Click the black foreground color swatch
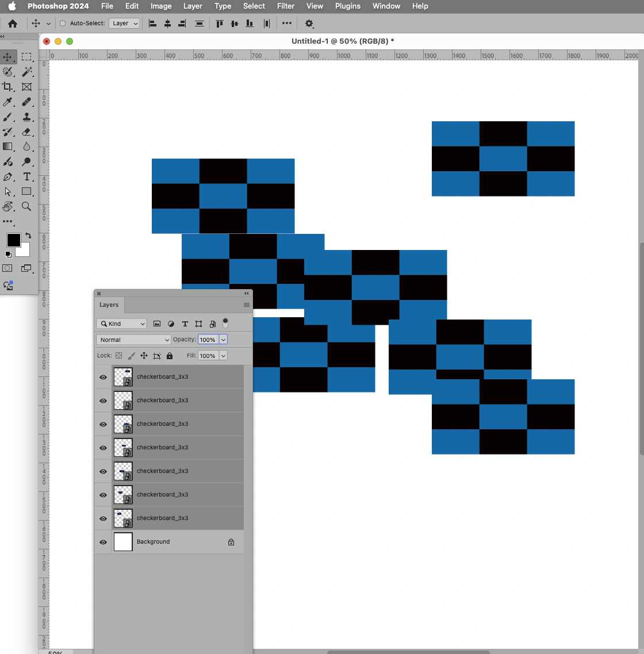This screenshot has width=644, height=654. click(13, 240)
